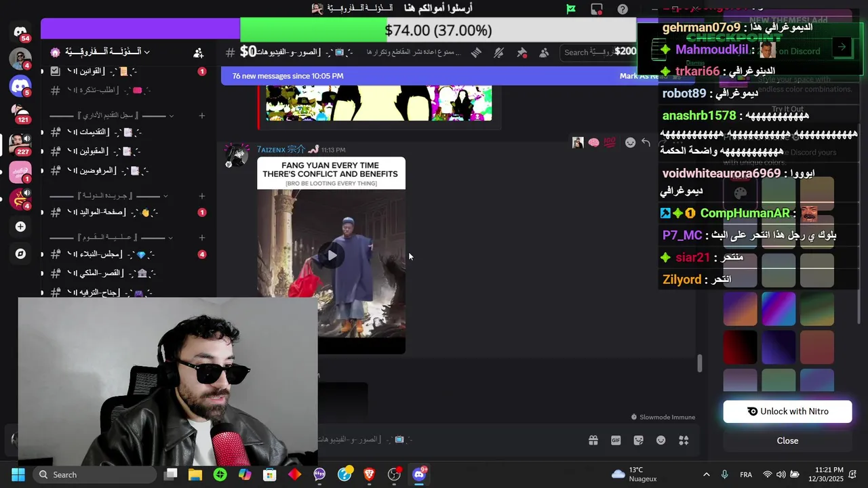Open Discord direct messages home
This screenshot has width=868, height=488.
pyautogui.click(x=20, y=32)
